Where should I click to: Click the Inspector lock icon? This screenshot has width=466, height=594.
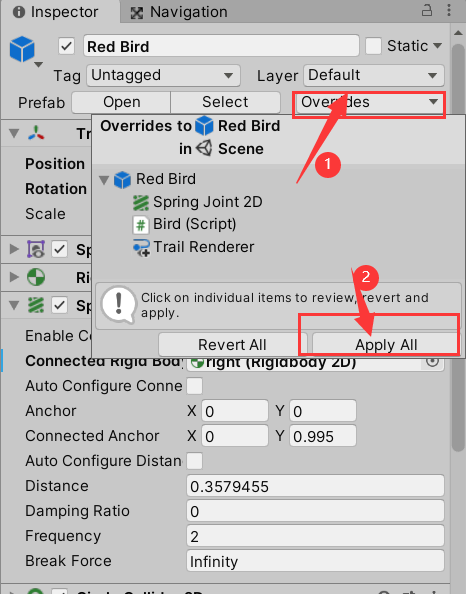(427, 10)
